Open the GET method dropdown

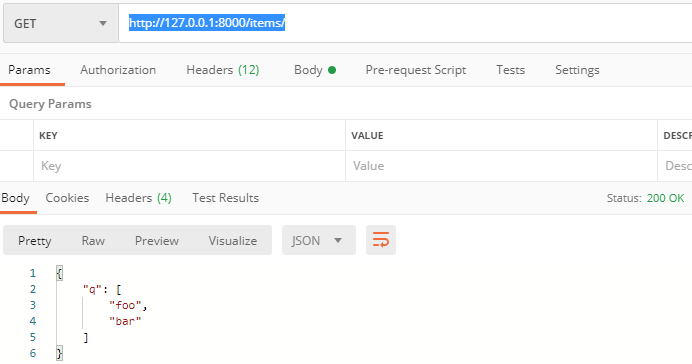(61, 23)
